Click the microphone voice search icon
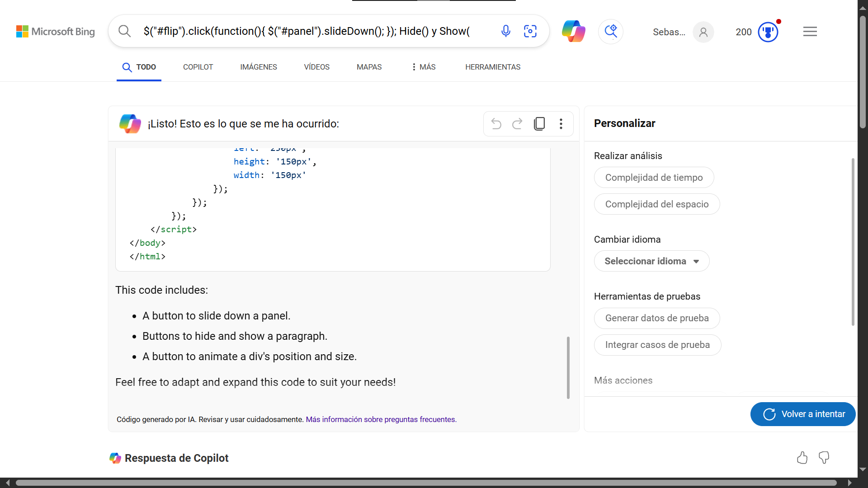The image size is (868, 488). [506, 31]
